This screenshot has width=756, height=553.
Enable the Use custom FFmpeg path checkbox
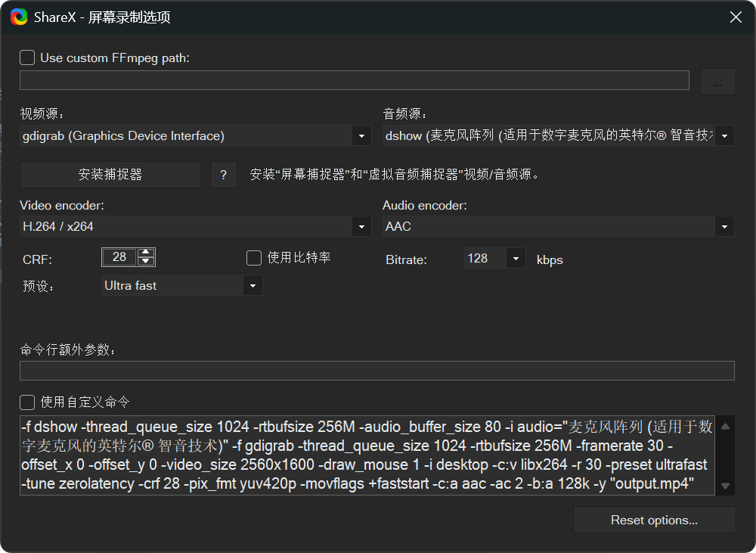coord(26,57)
